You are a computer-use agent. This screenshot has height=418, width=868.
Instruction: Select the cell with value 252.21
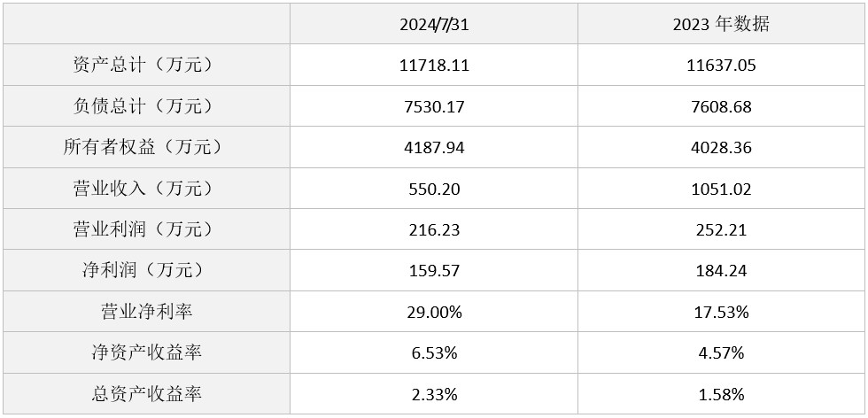[721, 229]
